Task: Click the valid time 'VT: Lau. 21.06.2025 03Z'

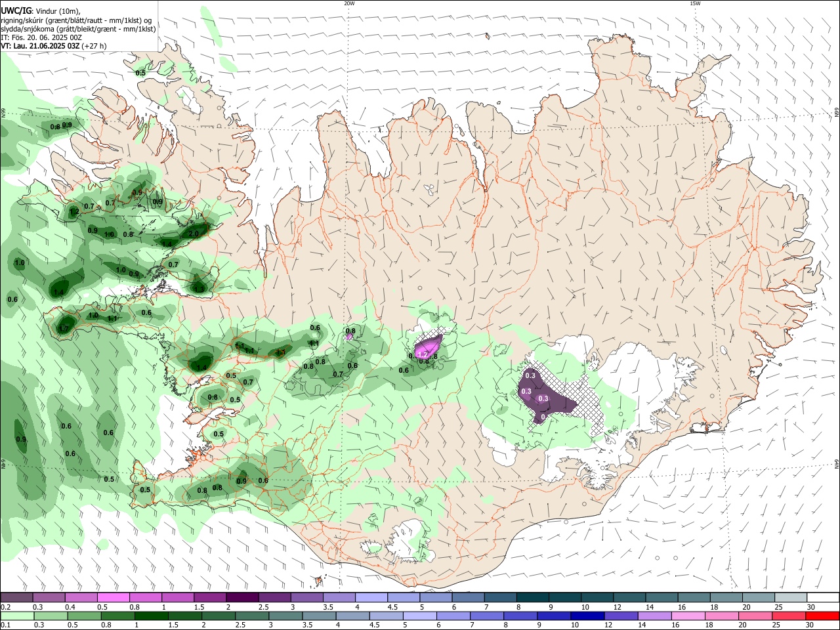Action: [40, 46]
